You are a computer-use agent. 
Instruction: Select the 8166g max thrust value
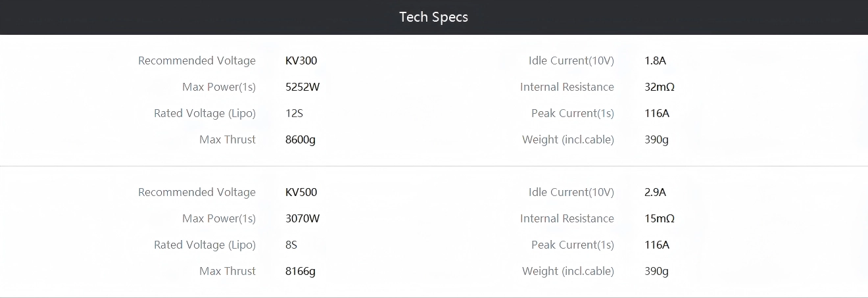point(301,271)
